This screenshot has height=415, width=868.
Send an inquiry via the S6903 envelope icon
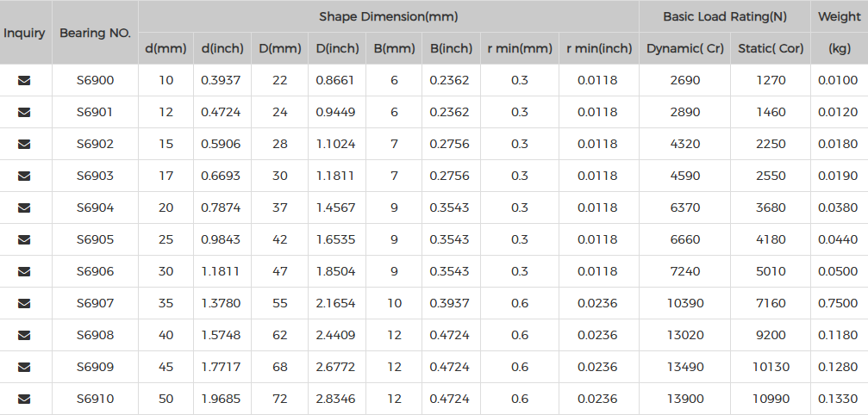(x=24, y=176)
